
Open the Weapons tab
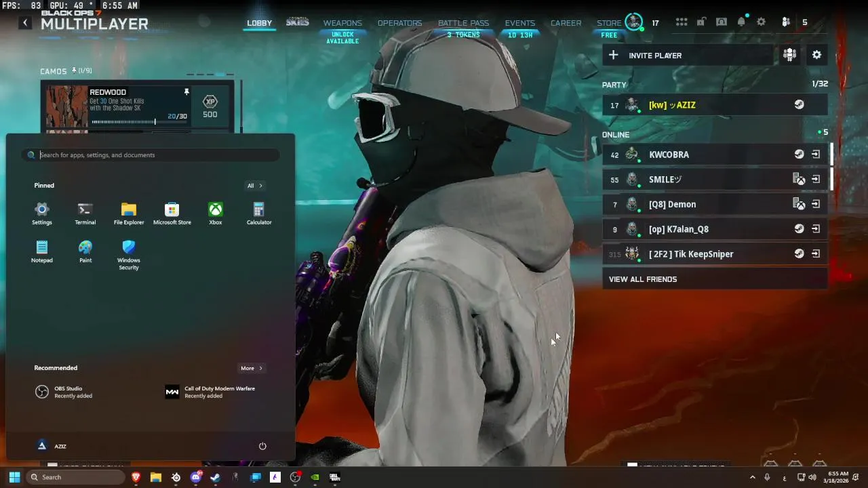(342, 23)
